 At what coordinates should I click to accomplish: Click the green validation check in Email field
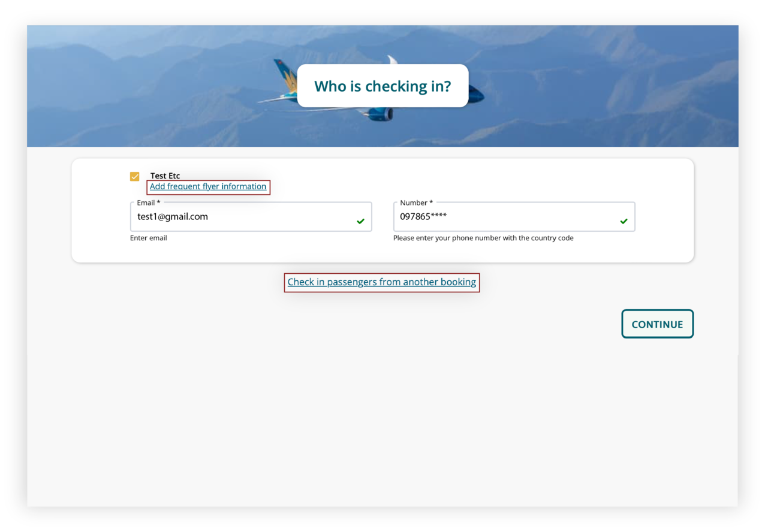coord(361,221)
